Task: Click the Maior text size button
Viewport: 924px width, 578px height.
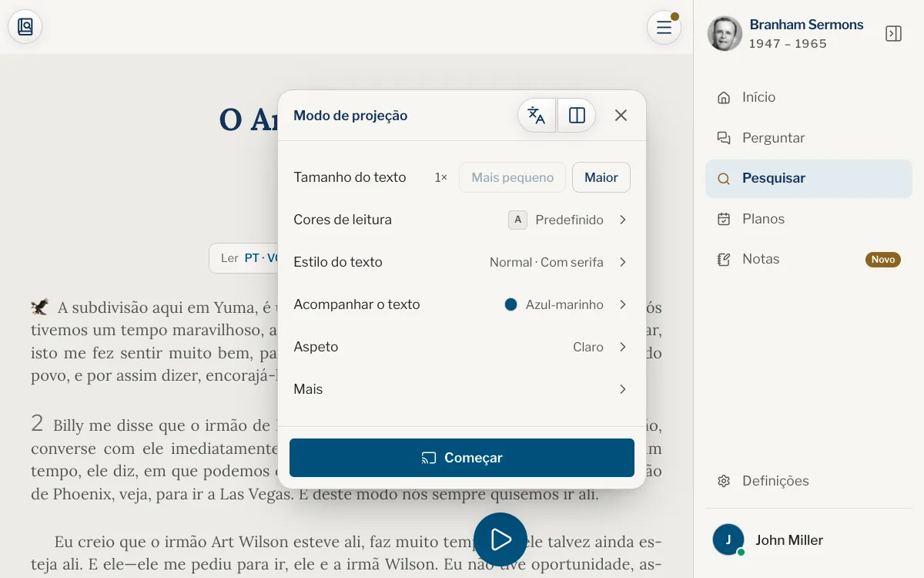Action: [601, 177]
